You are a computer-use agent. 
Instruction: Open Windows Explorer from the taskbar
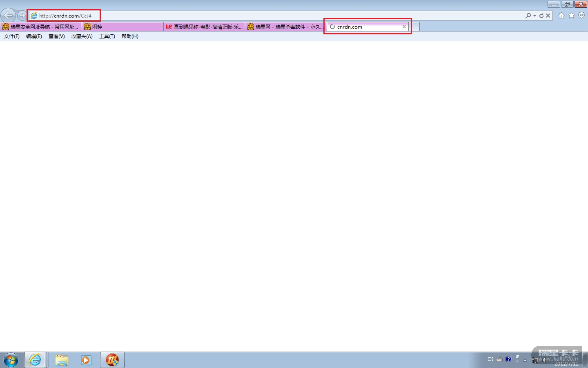[62, 360]
